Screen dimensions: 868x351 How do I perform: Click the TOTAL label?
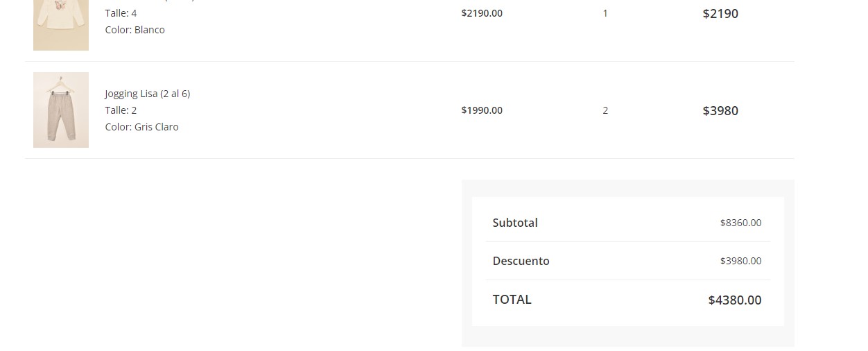click(x=512, y=300)
